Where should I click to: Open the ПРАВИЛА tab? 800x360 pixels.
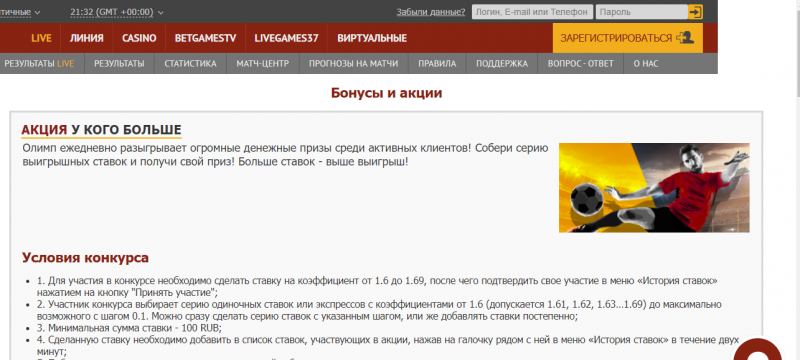437,64
